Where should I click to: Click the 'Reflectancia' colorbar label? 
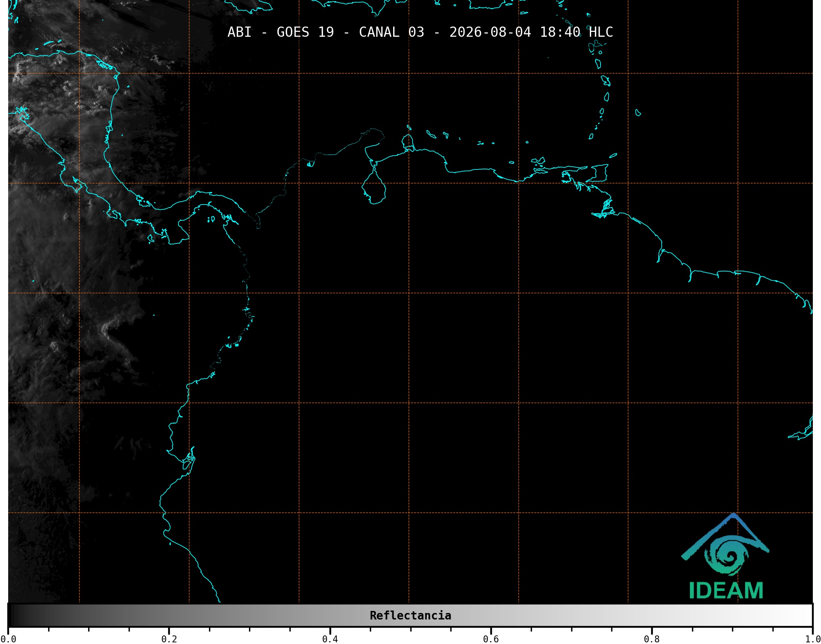pos(410,615)
